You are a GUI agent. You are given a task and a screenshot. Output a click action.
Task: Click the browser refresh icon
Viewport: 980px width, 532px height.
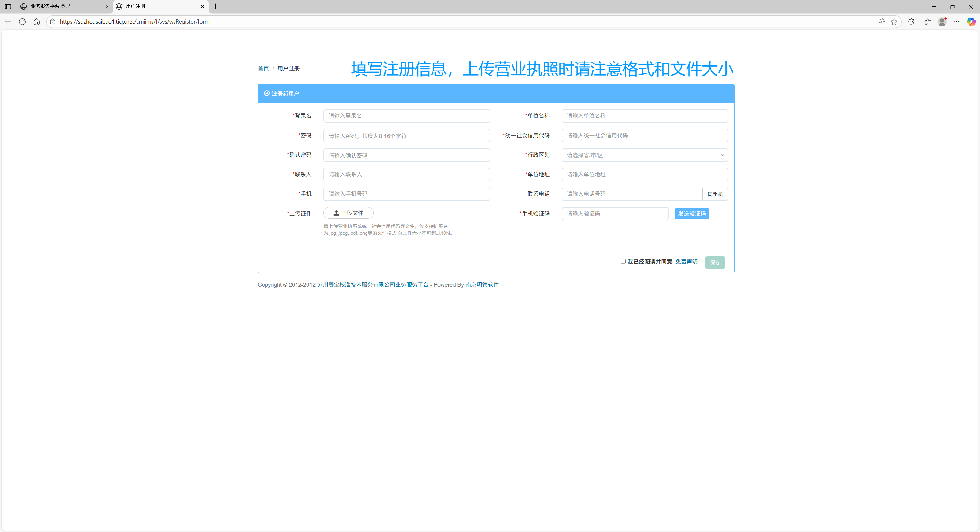[22, 22]
